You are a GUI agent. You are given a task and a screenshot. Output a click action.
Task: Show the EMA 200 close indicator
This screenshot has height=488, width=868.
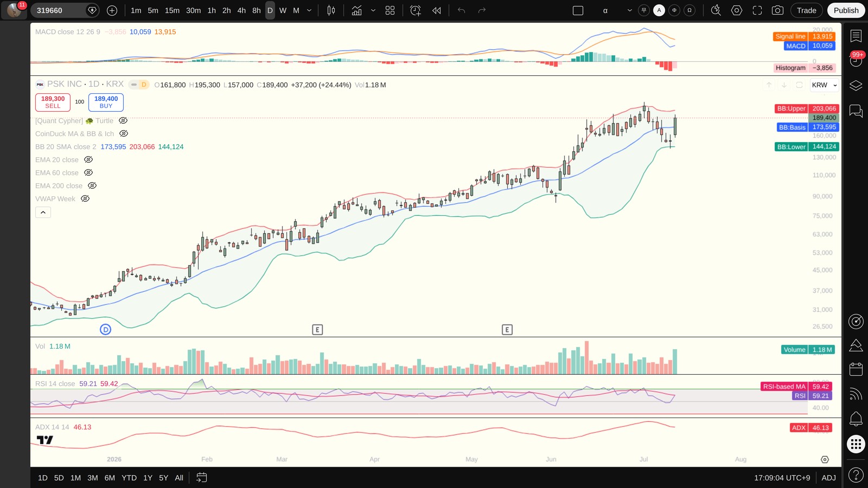(x=92, y=186)
